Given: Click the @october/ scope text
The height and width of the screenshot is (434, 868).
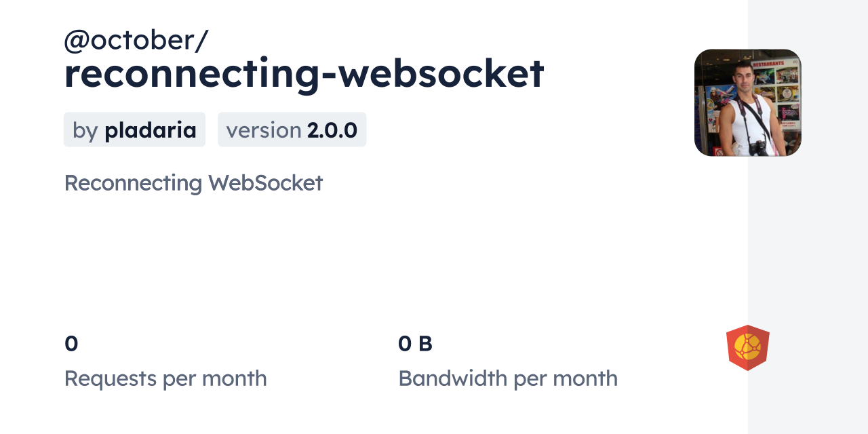Looking at the screenshot, I should click(136, 41).
